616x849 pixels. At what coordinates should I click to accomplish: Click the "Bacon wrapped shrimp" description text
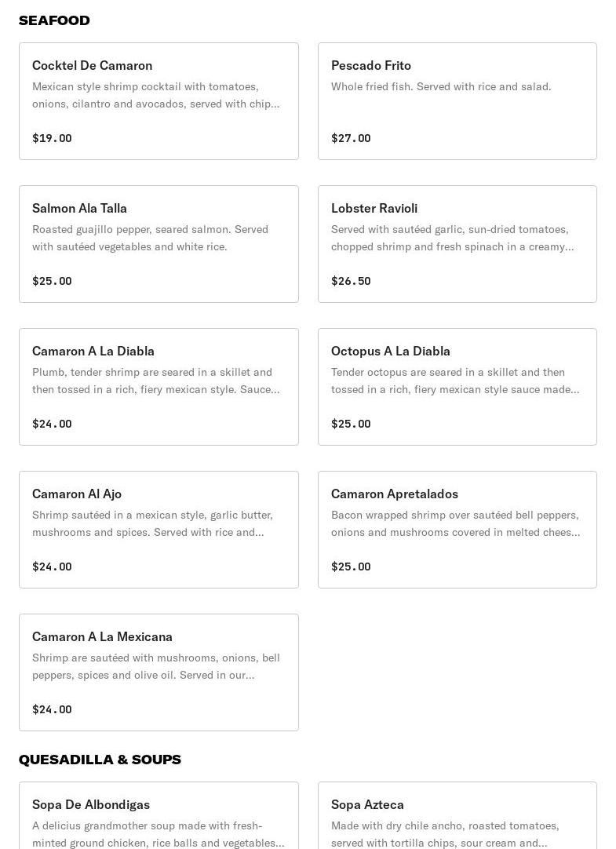pyautogui.click(x=455, y=523)
